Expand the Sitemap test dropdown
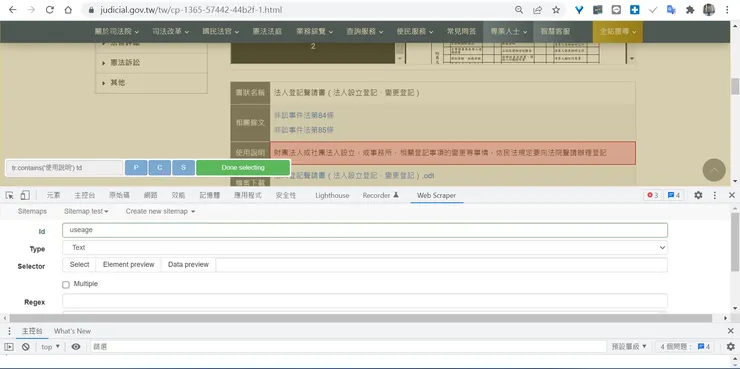 86,211
